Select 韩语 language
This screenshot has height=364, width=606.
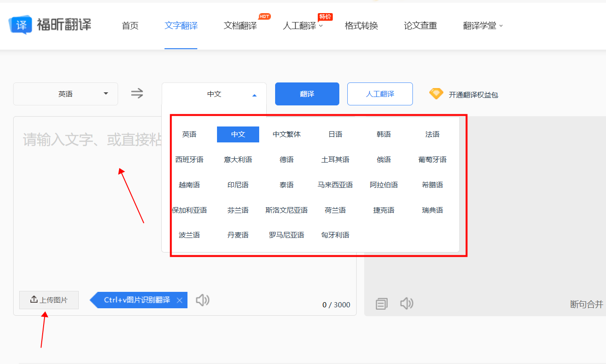point(384,134)
